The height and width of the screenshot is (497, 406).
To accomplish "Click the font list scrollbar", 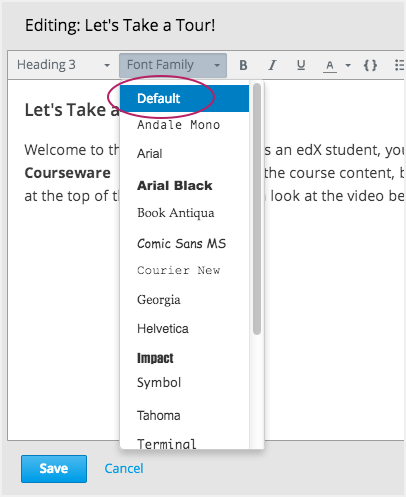I will (x=257, y=209).
